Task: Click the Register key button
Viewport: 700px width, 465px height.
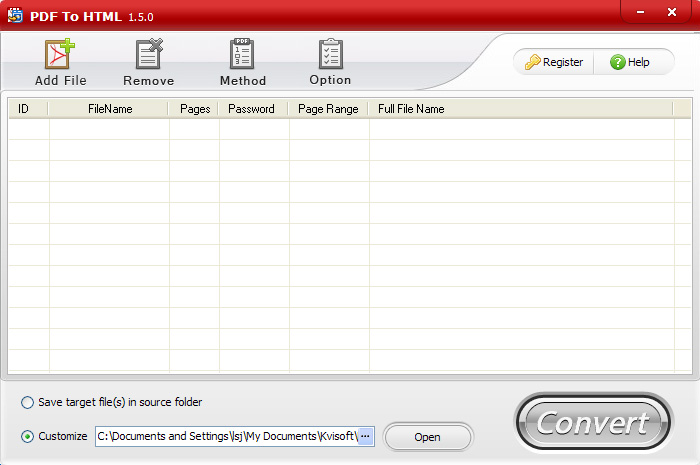Action: (554, 62)
